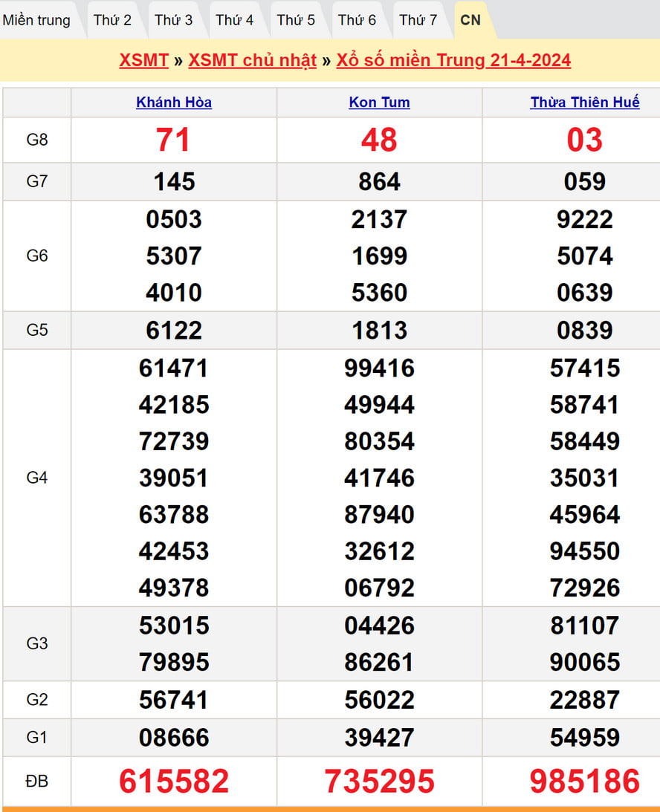Click Khánh Hòa special prize number 615582
Screen dimensions: 660x812
tap(174, 782)
